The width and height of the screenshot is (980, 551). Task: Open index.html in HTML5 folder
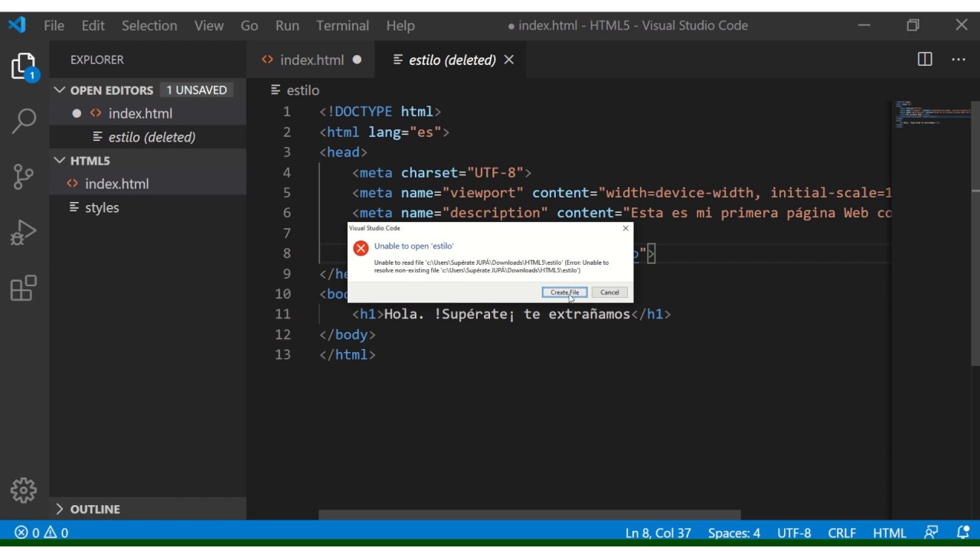pos(148,184)
